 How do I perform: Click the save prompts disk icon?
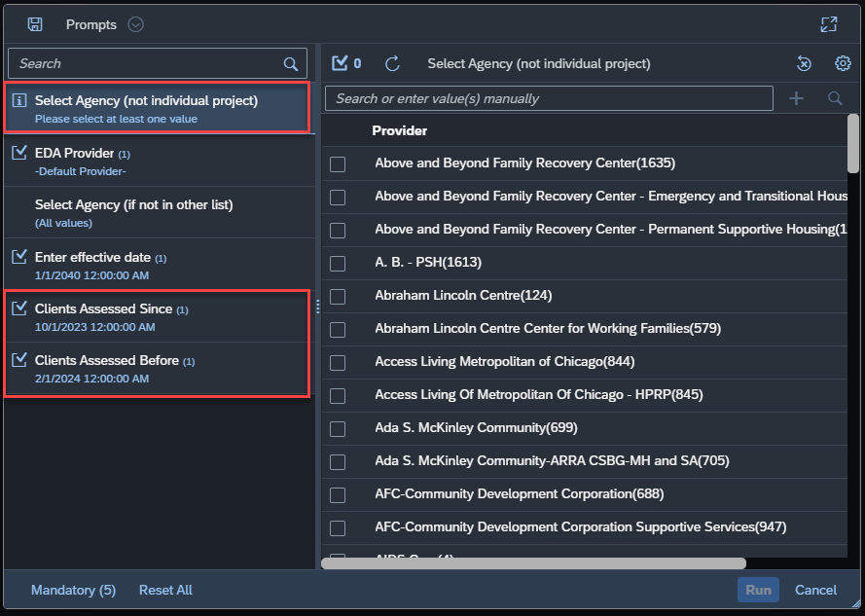coord(35,24)
